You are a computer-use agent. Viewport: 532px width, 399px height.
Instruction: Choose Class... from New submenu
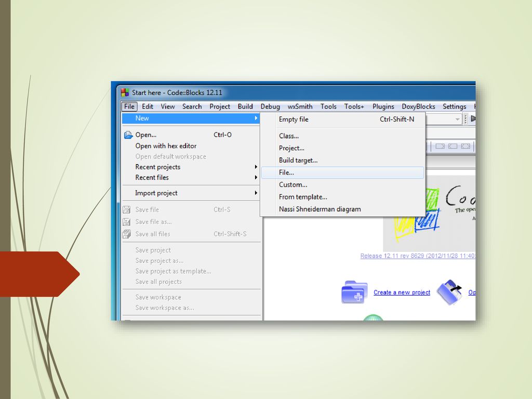click(x=343, y=136)
